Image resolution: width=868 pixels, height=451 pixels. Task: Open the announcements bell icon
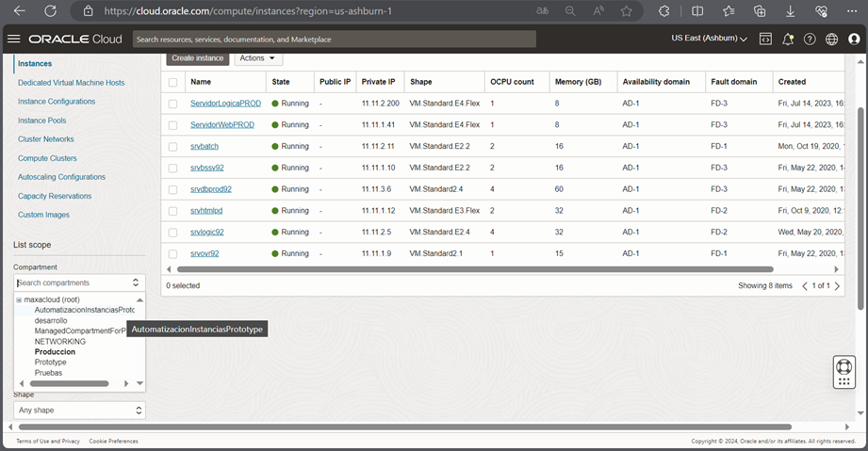tap(788, 39)
